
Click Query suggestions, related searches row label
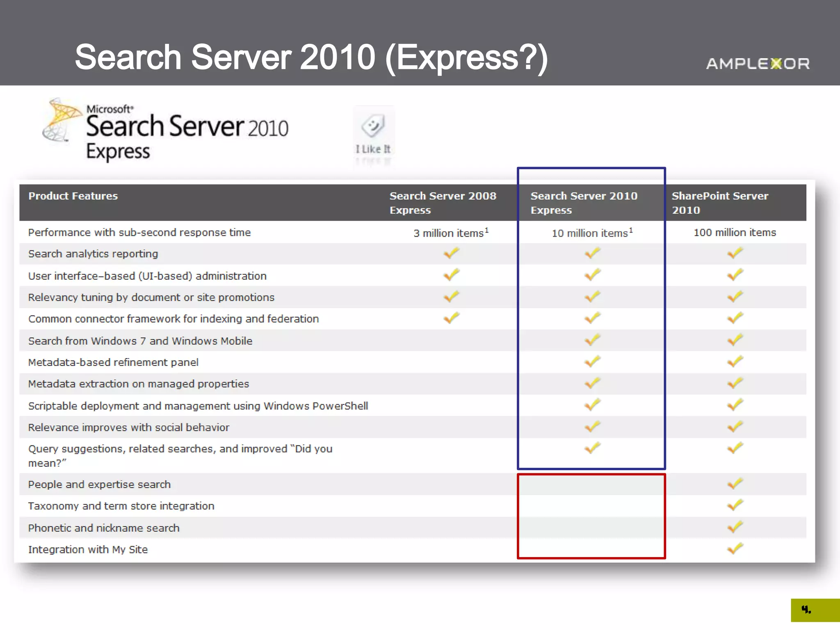pyautogui.click(x=180, y=456)
